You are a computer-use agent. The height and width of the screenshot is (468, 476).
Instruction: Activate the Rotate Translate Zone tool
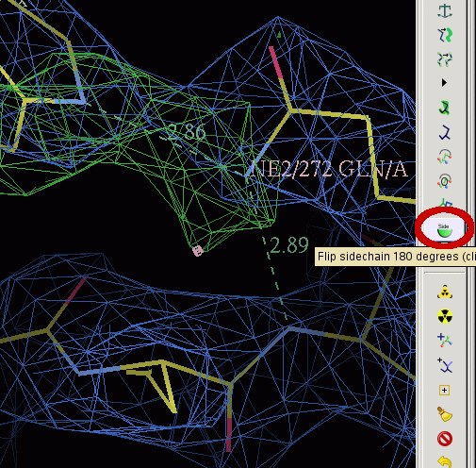coord(444,35)
